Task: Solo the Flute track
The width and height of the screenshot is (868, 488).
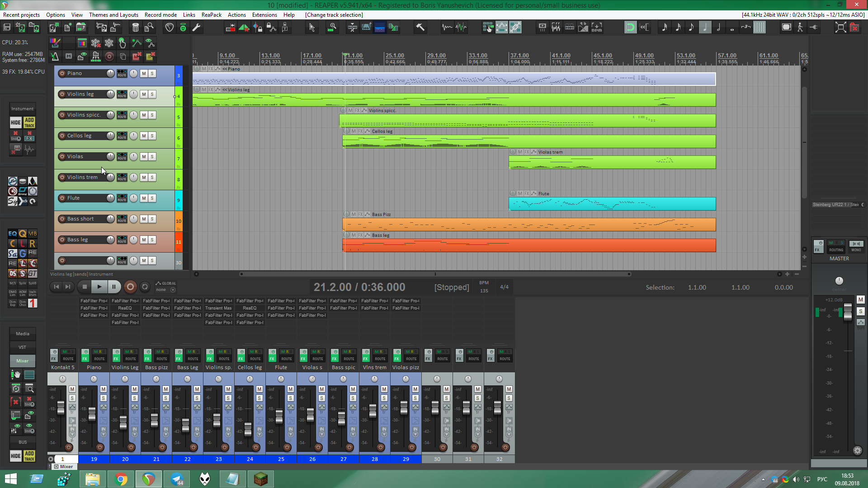Action: point(152,198)
